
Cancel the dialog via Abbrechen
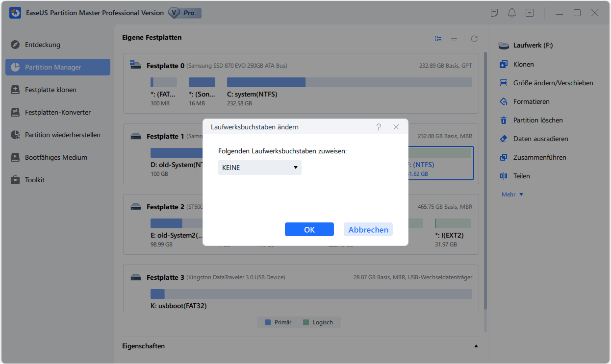[x=368, y=229]
